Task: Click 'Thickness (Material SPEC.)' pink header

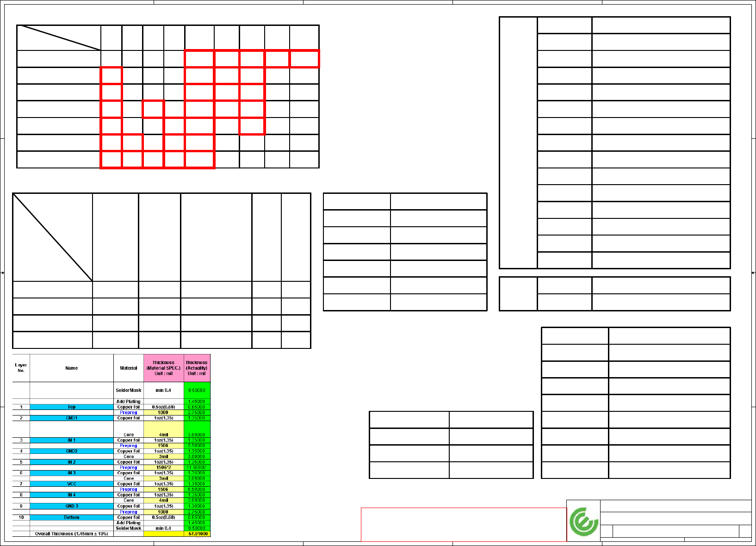Action: click(x=164, y=368)
